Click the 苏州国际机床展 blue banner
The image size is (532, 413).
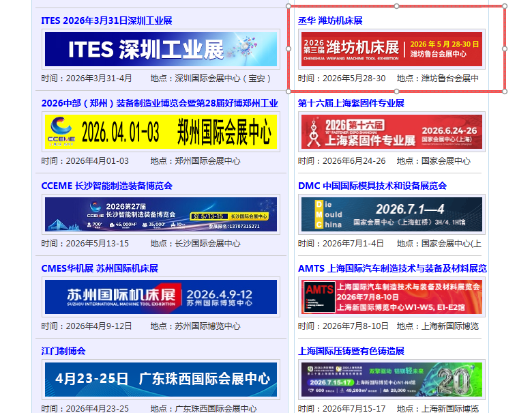click(x=161, y=297)
